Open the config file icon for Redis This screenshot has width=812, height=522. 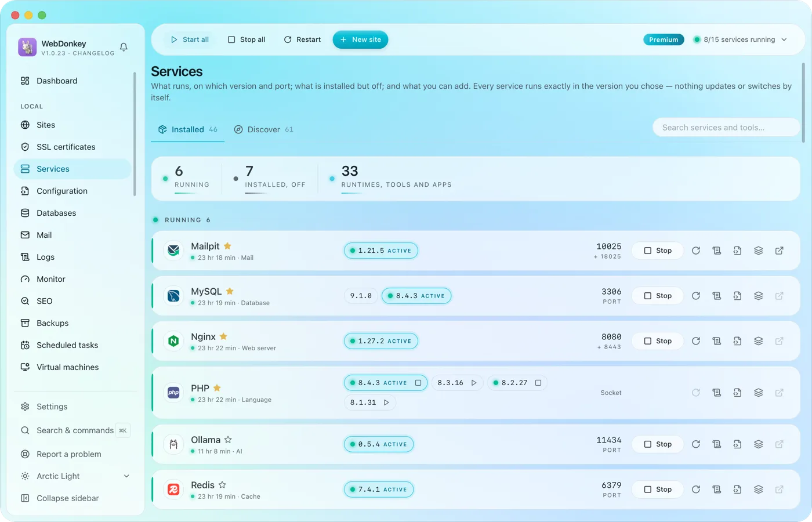[x=737, y=490]
